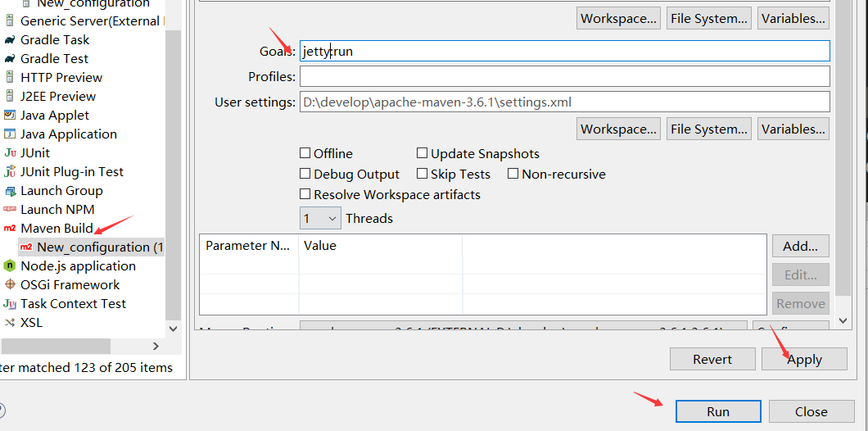Toggle the Debug Output checkbox
Screen dimensions: 868x431
[x=305, y=174]
